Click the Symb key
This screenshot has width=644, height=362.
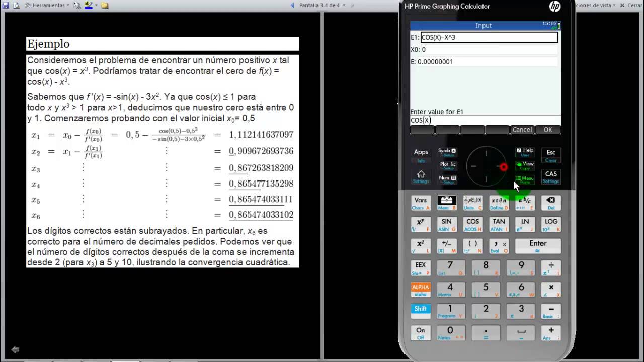tap(447, 152)
